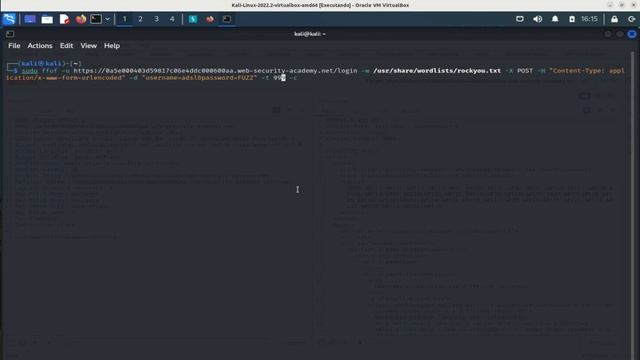The width and height of the screenshot is (640, 360).
Task: Maximize the Oracle VM VirtualBox window
Action: pos(622,5)
